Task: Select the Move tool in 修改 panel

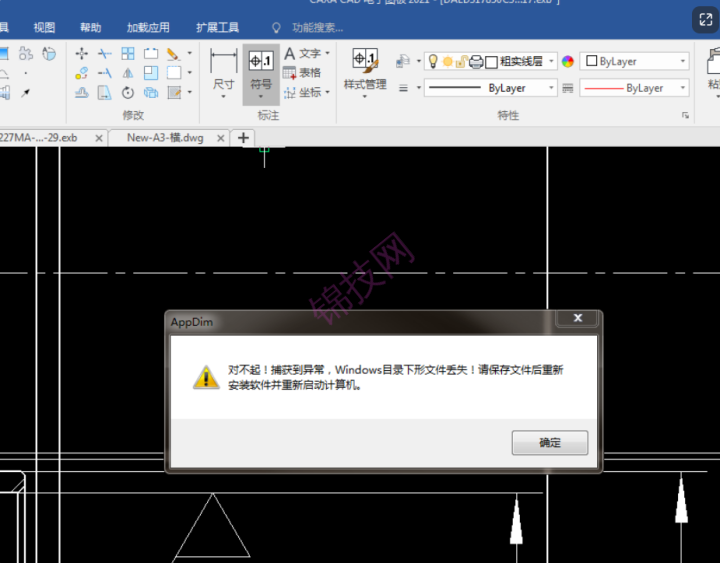Action: point(82,53)
